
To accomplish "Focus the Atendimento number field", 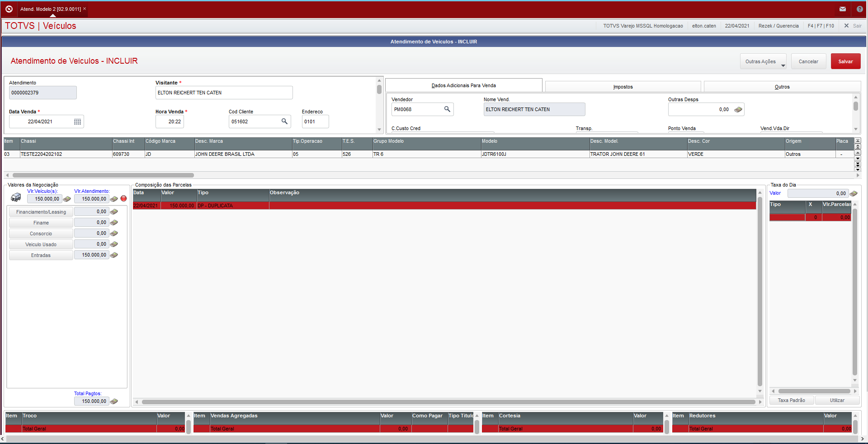I will (42, 93).
